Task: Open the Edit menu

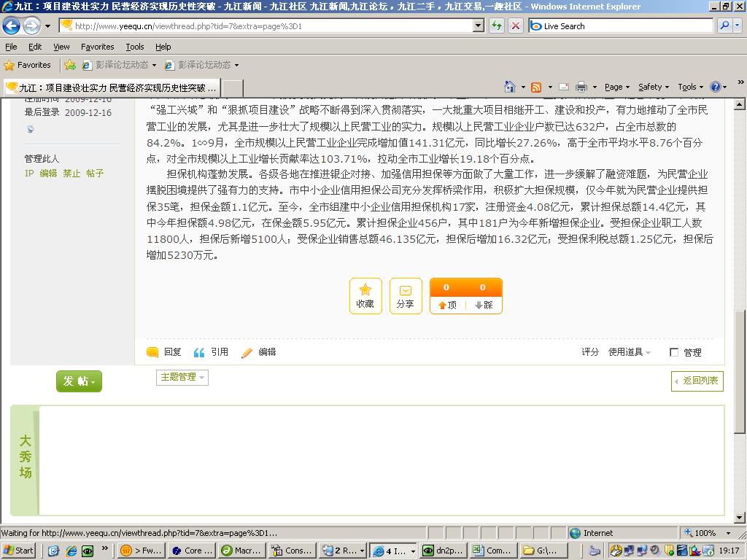Action: [x=35, y=47]
